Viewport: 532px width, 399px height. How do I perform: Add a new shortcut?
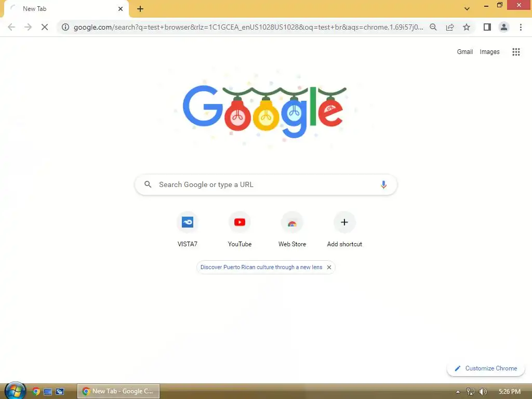click(344, 230)
